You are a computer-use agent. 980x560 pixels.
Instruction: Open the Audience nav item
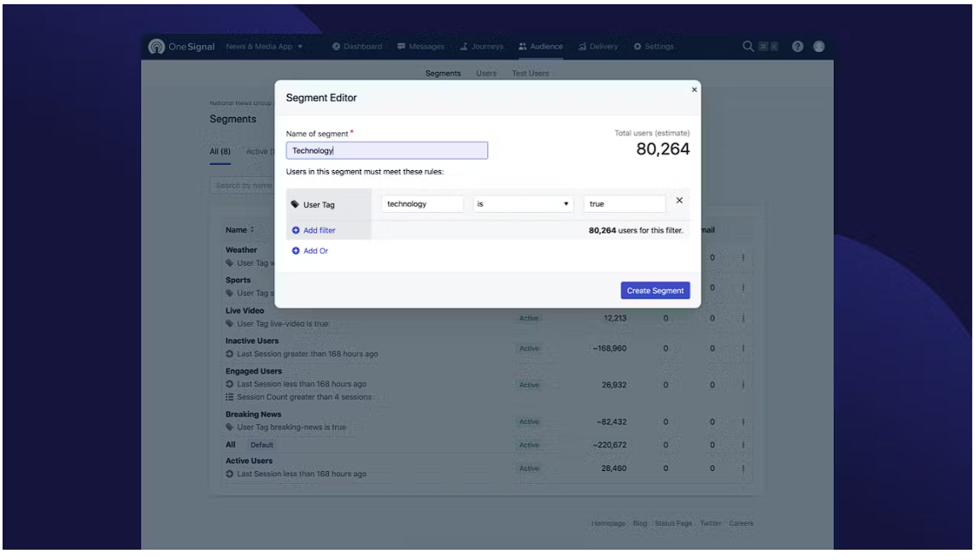click(x=543, y=46)
